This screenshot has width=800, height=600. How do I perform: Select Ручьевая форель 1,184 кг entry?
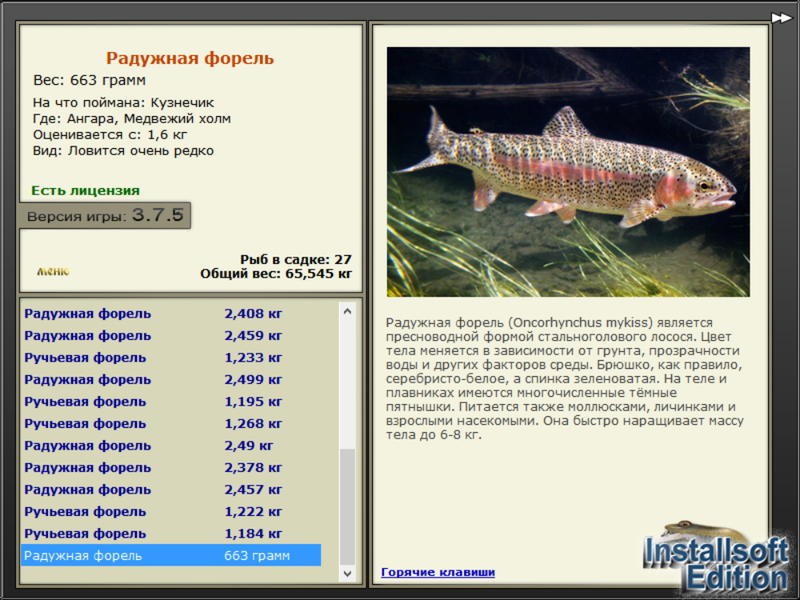coord(171,533)
